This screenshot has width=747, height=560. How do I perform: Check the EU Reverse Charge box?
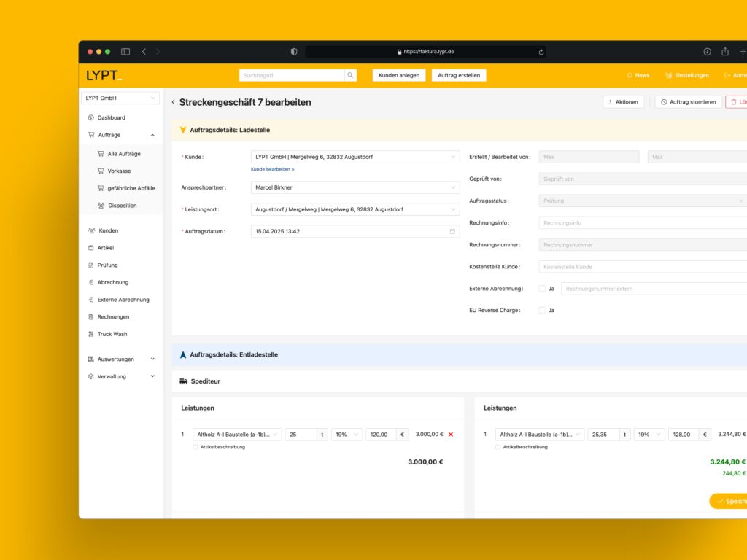(x=542, y=311)
